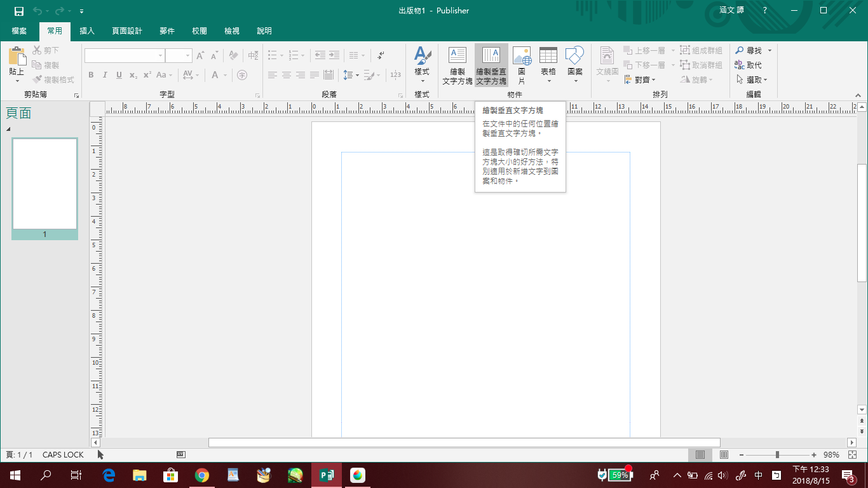
Task: Open the 檔案 (File) menu
Action: coord(19,31)
